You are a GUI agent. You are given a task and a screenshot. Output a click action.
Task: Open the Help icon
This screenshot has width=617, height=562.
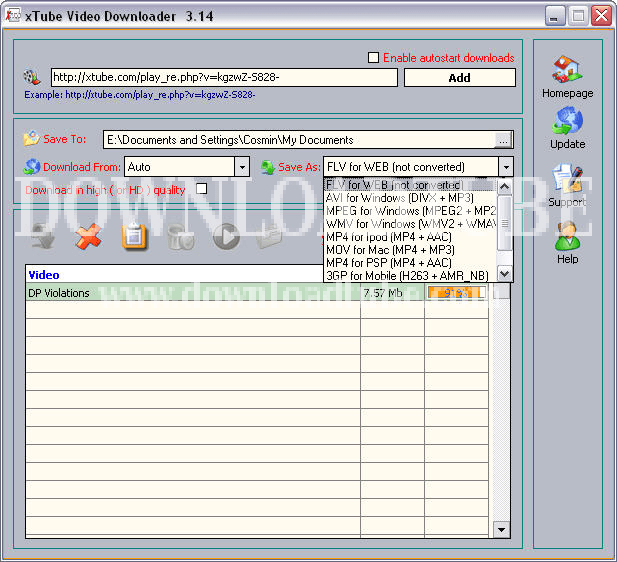pos(567,237)
